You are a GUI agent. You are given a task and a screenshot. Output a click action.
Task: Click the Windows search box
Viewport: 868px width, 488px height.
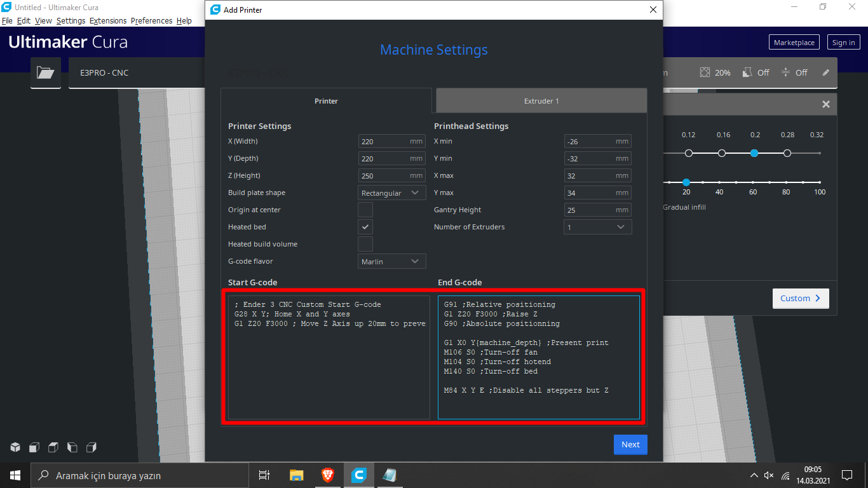(140, 475)
